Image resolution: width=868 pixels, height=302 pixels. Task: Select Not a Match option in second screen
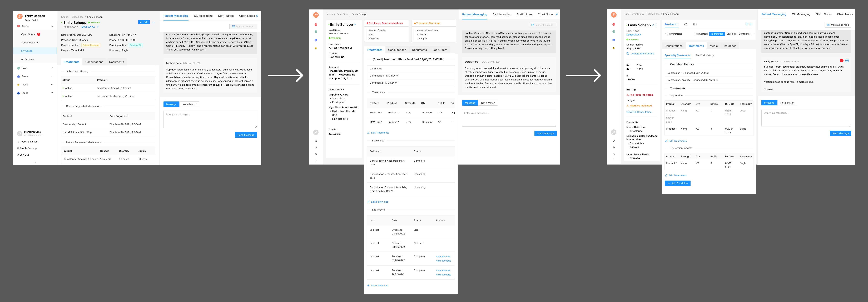coord(488,103)
